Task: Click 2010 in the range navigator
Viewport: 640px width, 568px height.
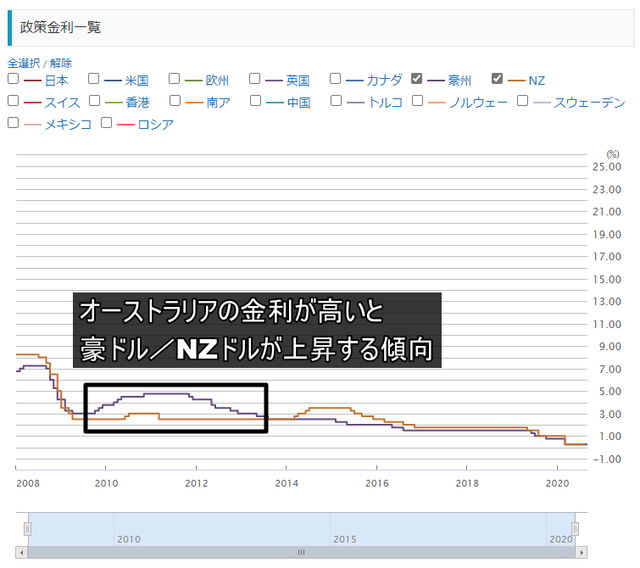Action: click(x=129, y=539)
